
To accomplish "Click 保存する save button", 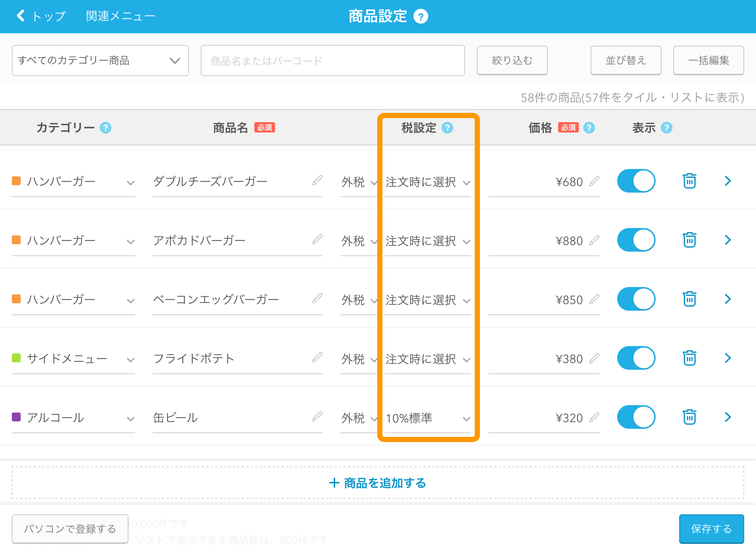I will (711, 529).
